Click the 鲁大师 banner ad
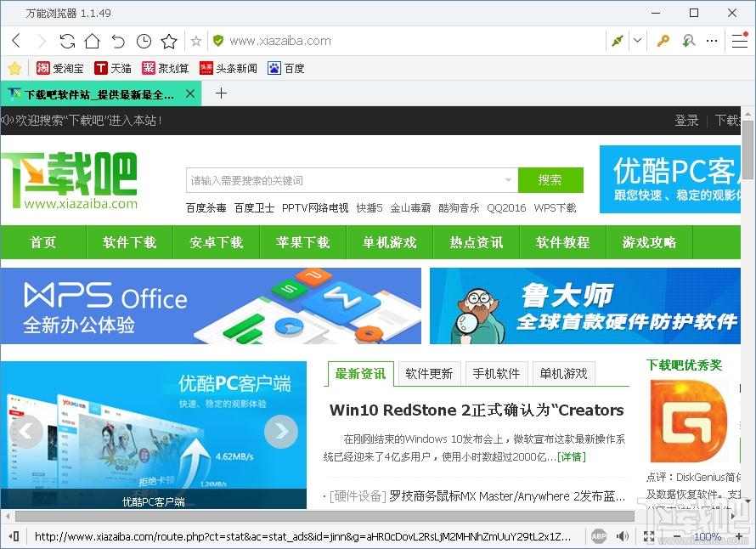The height and width of the screenshot is (549, 756). (585, 306)
